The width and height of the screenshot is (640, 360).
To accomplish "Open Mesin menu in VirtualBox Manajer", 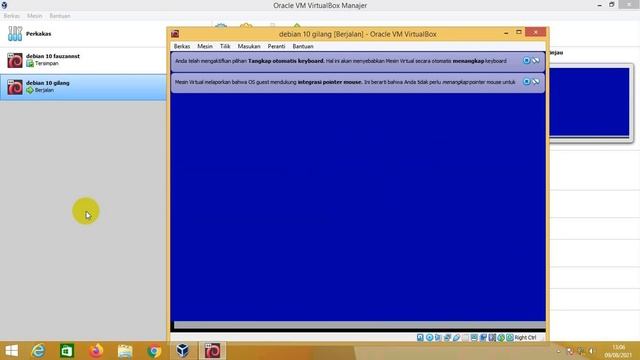I will [35, 16].
